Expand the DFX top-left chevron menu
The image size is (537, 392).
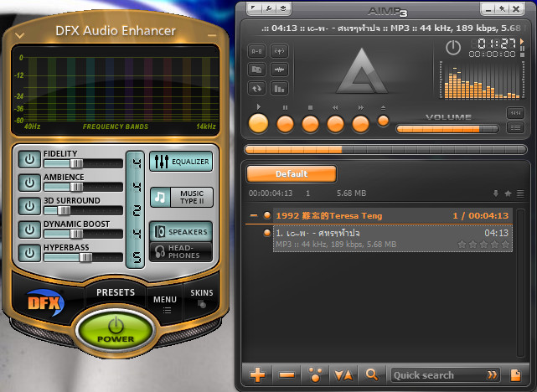coord(19,35)
